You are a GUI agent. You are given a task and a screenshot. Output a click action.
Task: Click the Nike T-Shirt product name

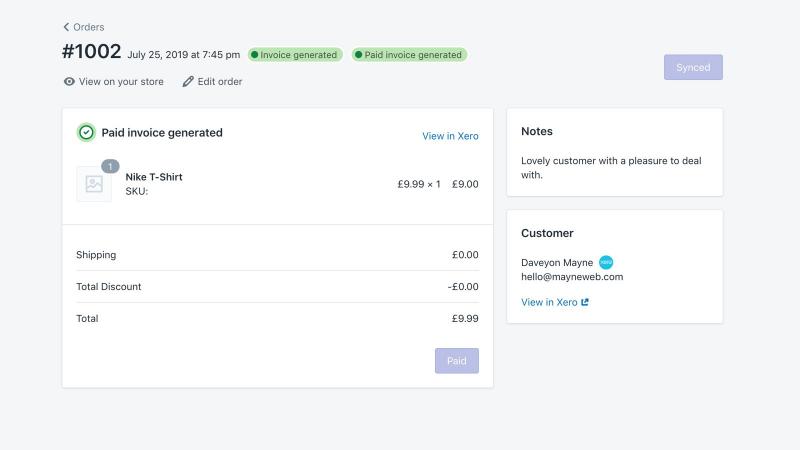point(154,177)
